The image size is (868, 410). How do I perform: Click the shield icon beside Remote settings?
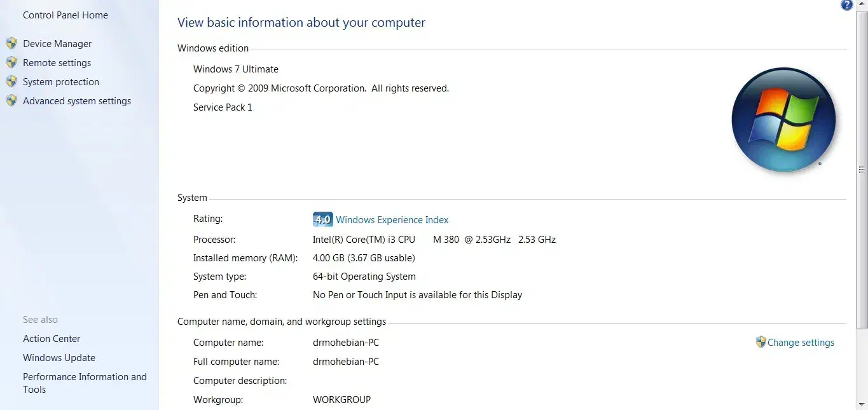pos(11,62)
